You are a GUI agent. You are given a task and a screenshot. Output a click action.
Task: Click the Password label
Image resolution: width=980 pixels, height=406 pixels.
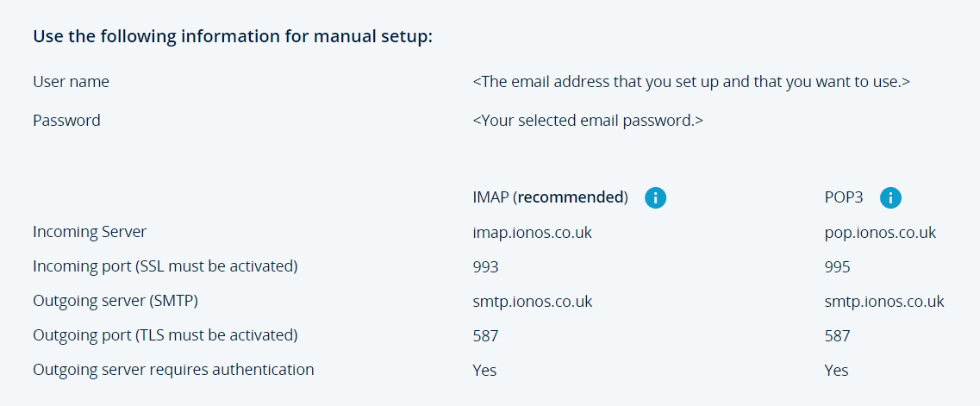point(66,121)
